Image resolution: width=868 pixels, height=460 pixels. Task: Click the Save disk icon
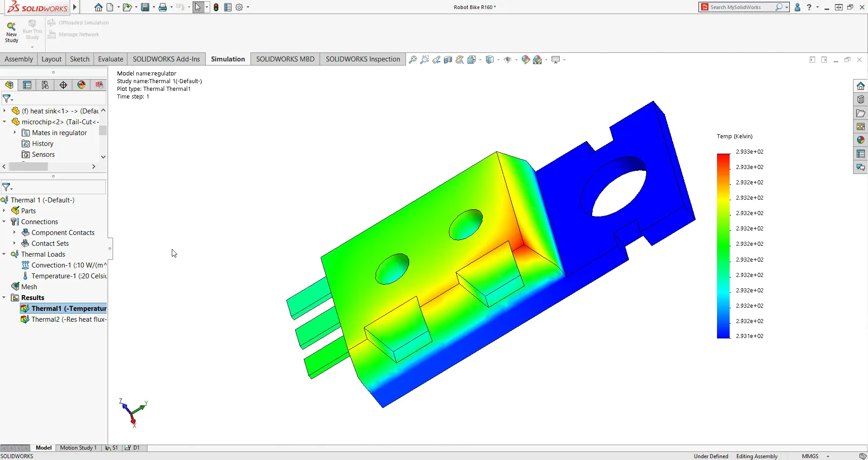(x=145, y=7)
